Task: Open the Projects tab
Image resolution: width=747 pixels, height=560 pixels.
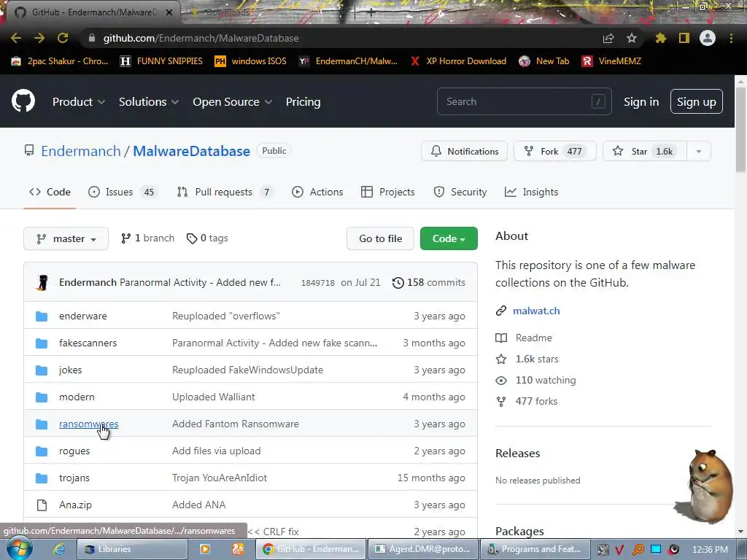Action: (388, 192)
